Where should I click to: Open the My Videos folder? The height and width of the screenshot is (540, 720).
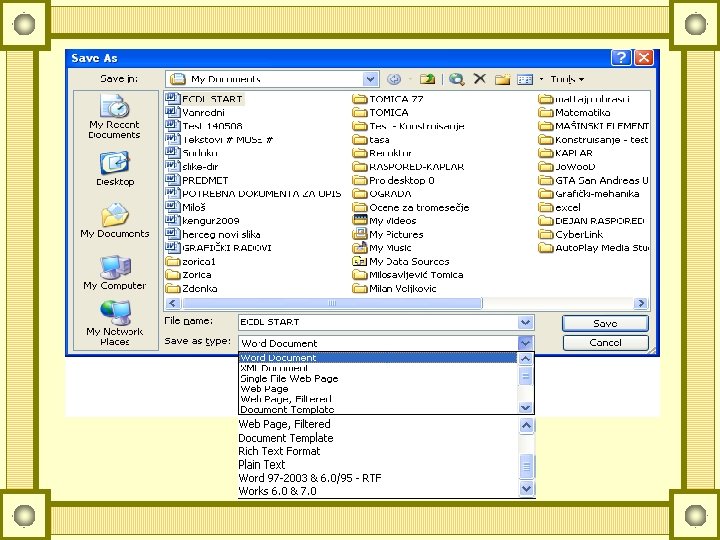pos(384,220)
